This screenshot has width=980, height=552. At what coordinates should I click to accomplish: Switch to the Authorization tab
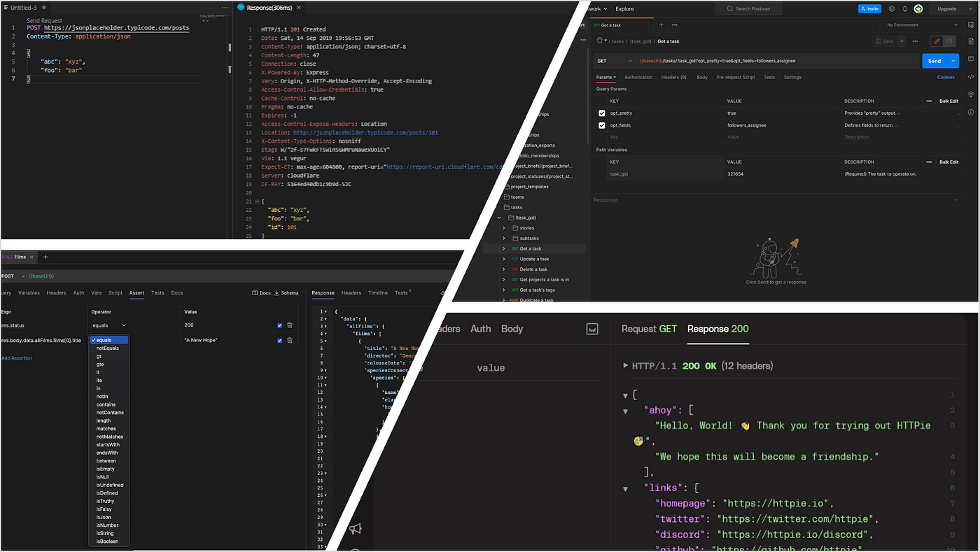pyautogui.click(x=638, y=77)
